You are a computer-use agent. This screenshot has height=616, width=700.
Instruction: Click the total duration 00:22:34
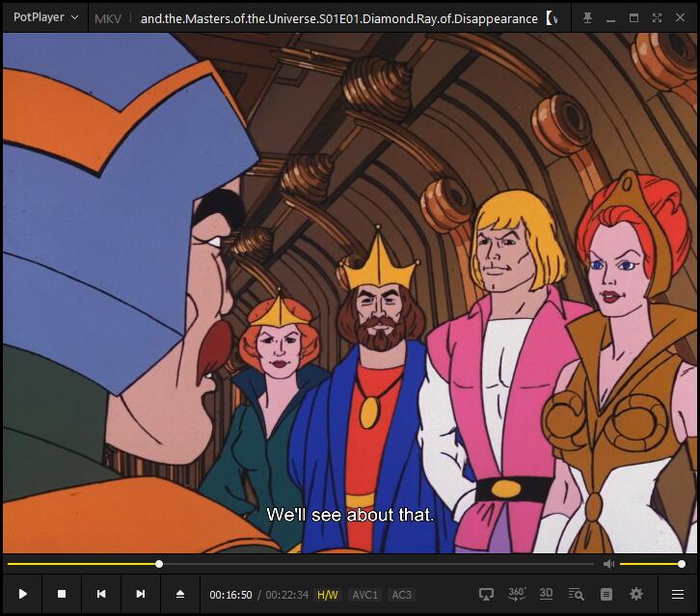(286, 595)
